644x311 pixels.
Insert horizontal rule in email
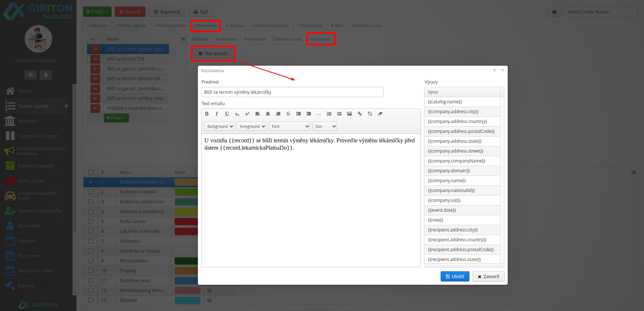click(x=319, y=114)
